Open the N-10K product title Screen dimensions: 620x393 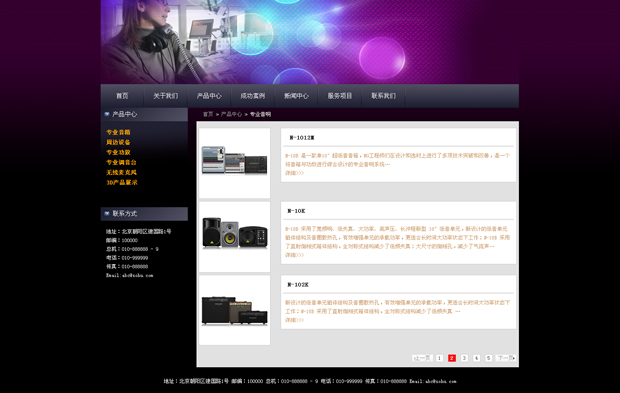click(x=296, y=211)
